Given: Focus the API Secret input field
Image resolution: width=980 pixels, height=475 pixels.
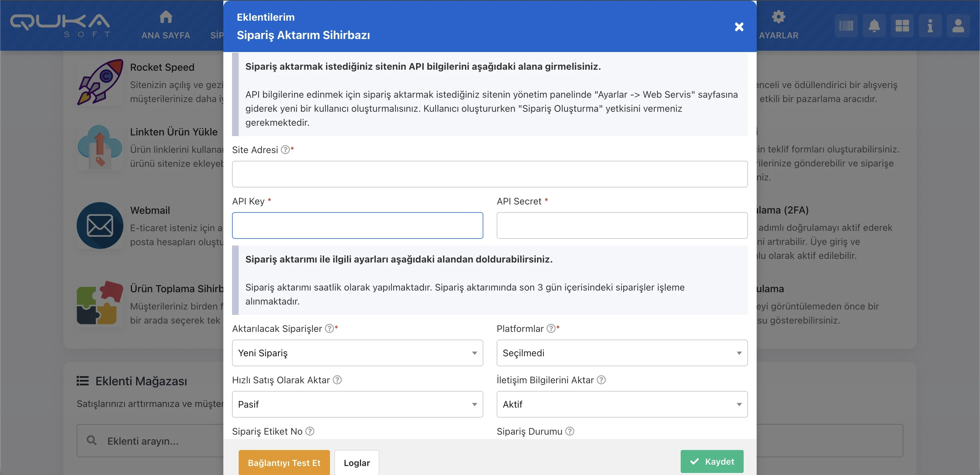Looking at the screenshot, I should coord(622,225).
